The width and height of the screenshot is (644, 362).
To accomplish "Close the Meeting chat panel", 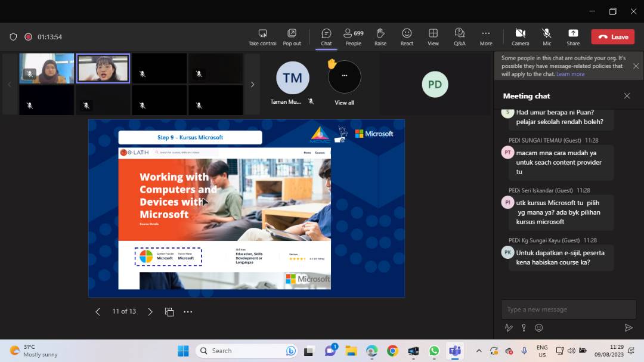I will (627, 96).
